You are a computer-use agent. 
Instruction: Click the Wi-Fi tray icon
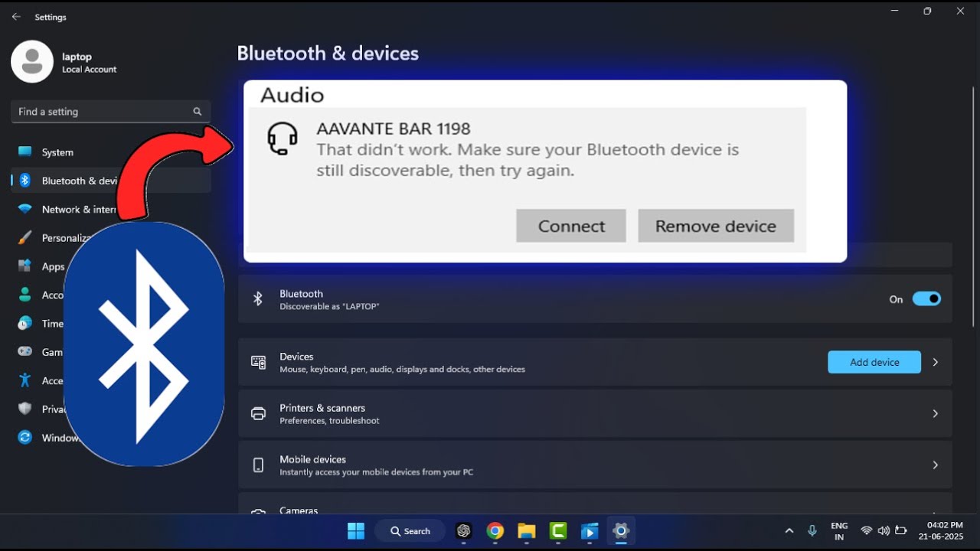(867, 530)
